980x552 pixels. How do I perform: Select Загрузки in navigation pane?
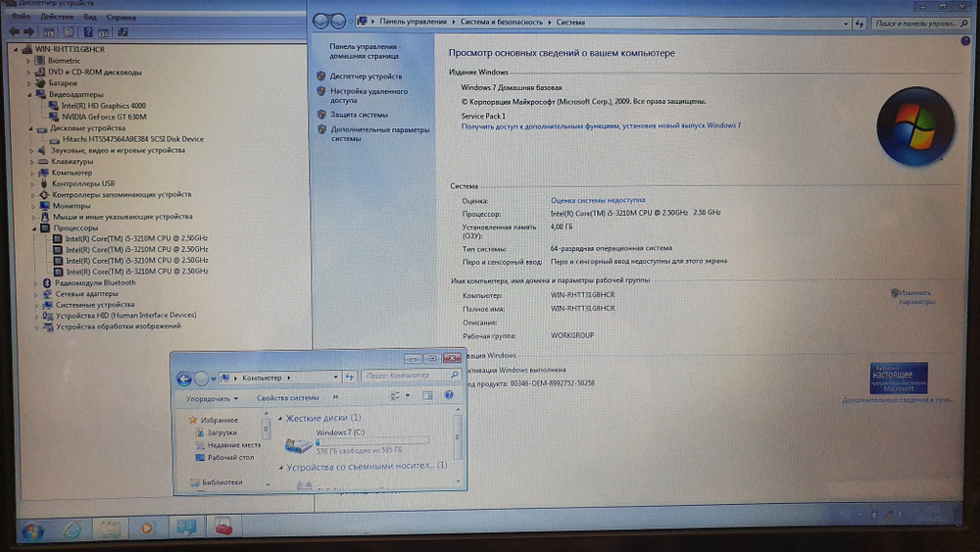click(221, 432)
